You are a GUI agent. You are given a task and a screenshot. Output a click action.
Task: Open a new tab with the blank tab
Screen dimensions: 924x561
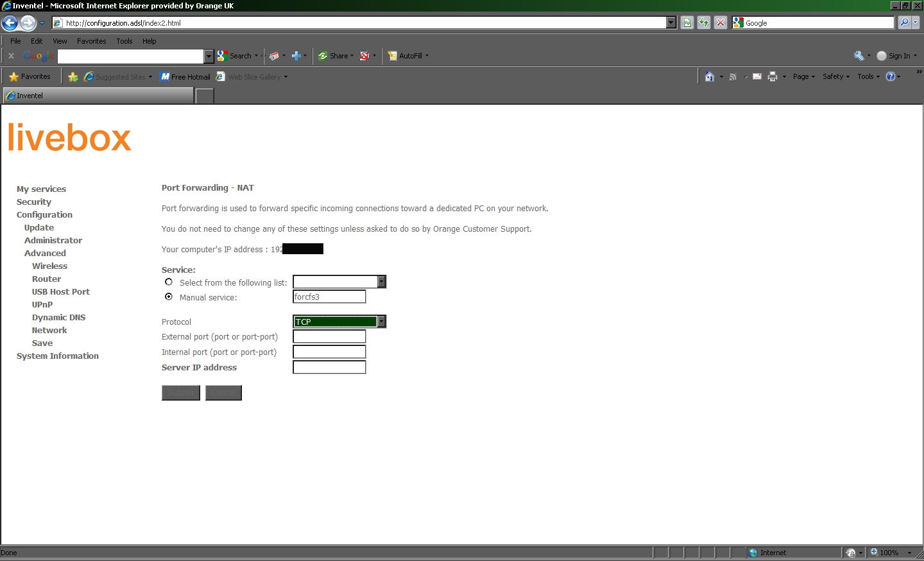coord(204,96)
